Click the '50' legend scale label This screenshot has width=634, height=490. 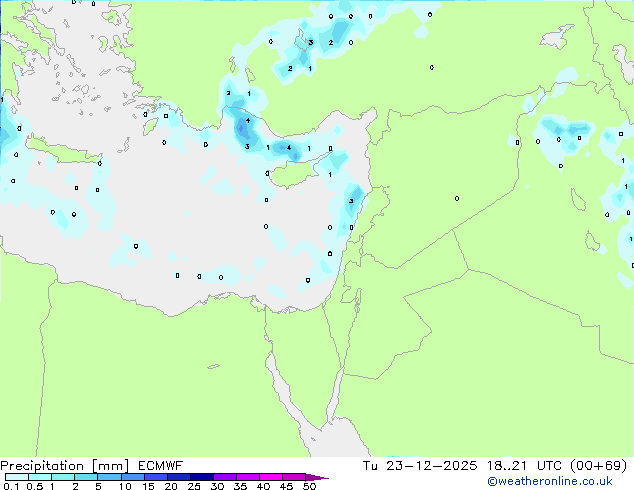pos(309,486)
